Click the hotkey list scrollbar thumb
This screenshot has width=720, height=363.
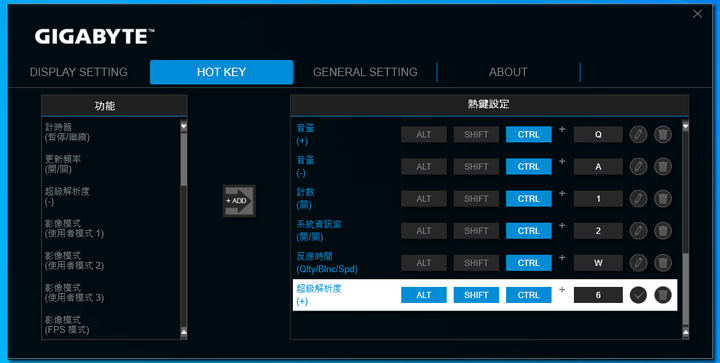click(x=686, y=288)
